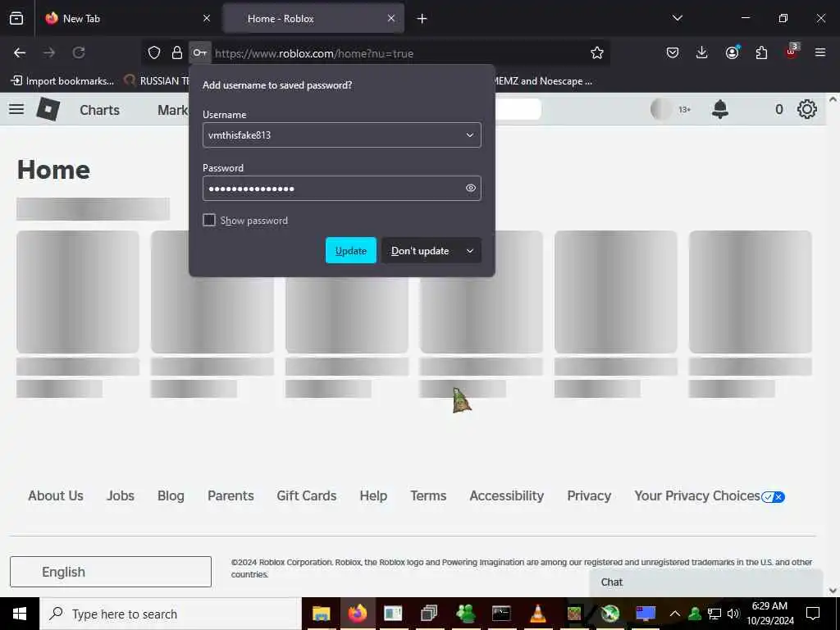Open the Jobs footer link

coord(121,496)
